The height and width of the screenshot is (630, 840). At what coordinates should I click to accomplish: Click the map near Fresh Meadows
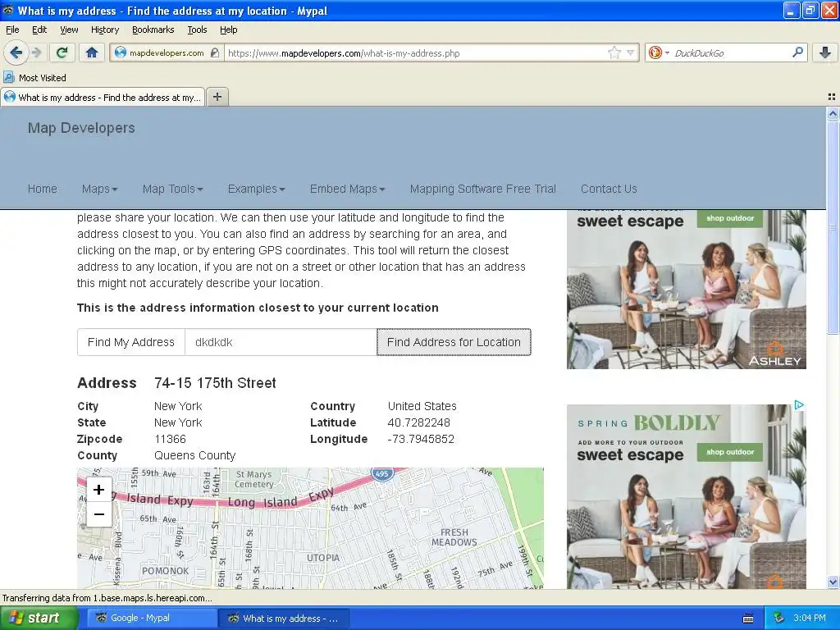click(454, 537)
